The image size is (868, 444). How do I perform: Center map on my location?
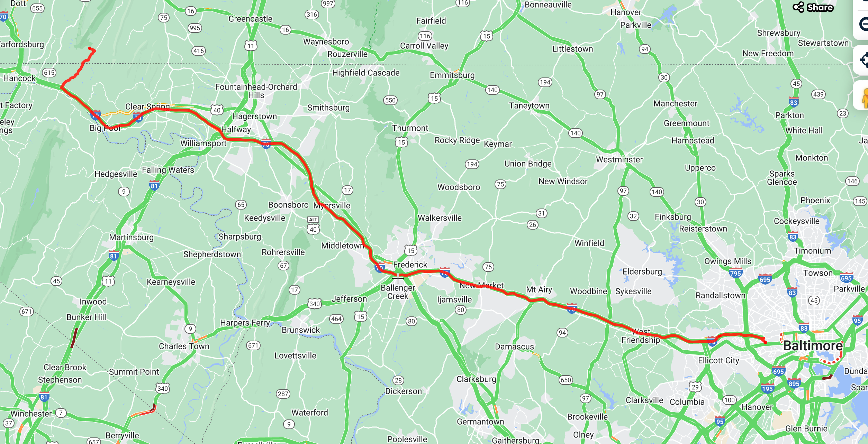(863, 60)
